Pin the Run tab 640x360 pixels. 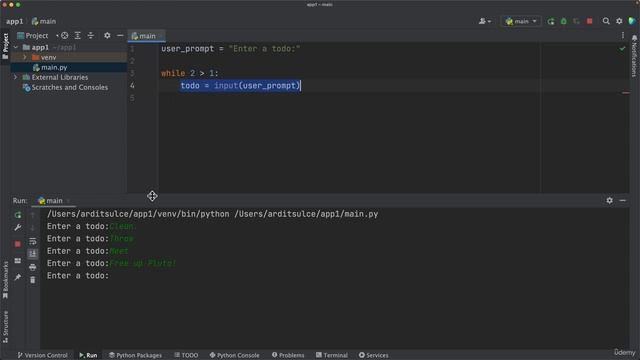pos(18,277)
